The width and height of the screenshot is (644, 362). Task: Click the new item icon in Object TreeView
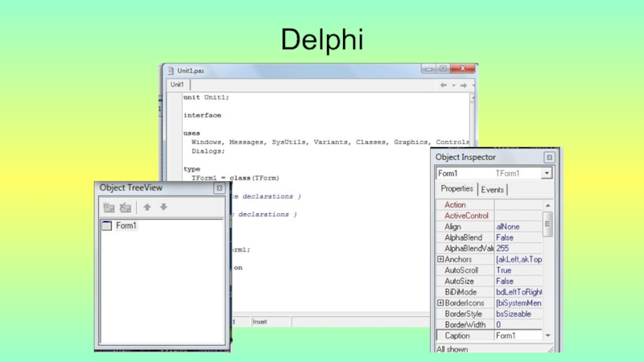(109, 208)
